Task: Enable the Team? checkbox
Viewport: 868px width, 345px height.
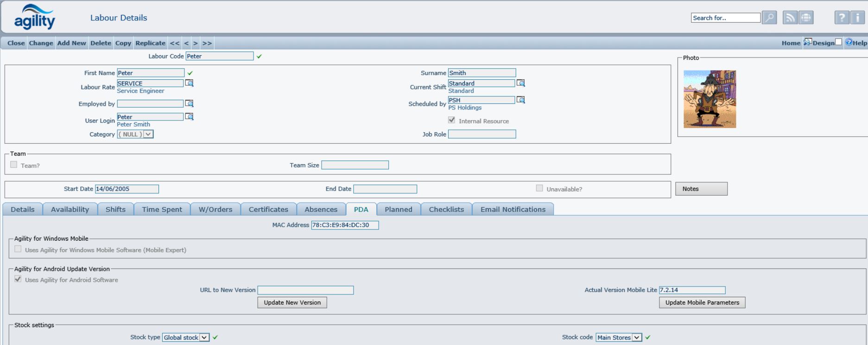Action: [14, 165]
